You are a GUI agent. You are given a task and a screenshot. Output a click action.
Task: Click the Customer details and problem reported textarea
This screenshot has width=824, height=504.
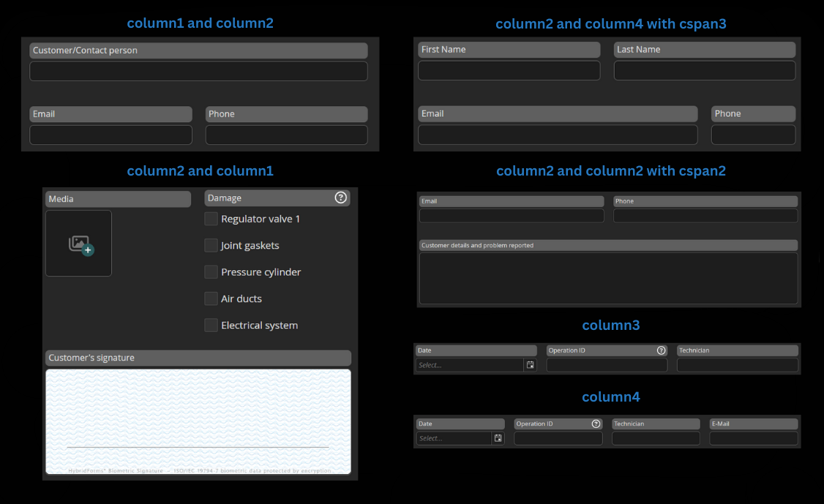coord(608,278)
